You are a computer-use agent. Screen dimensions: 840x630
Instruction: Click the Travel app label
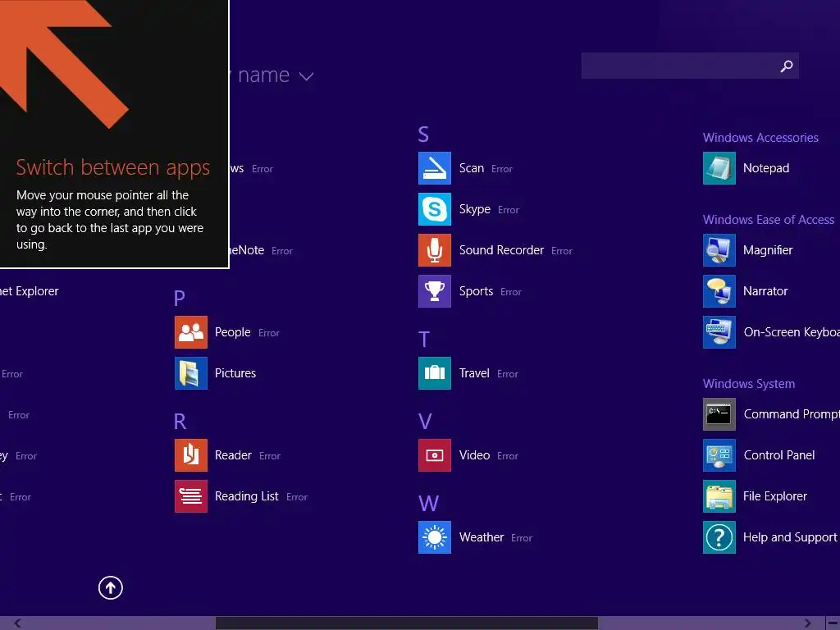tap(474, 373)
